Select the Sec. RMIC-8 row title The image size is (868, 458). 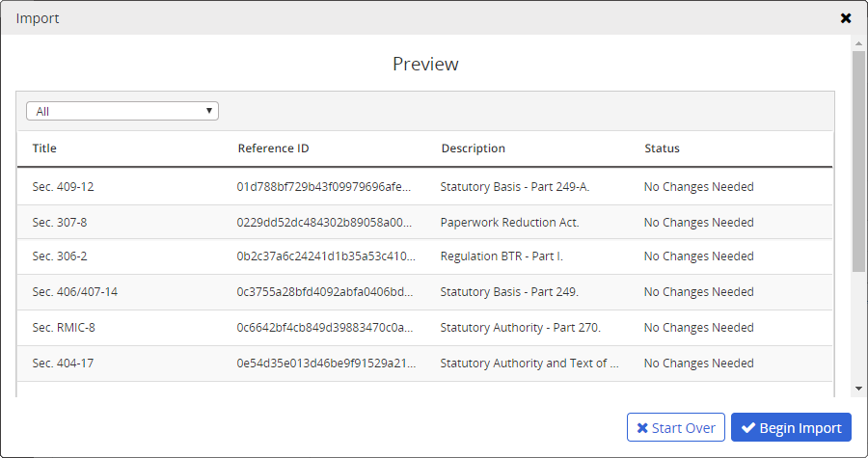coord(64,328)
